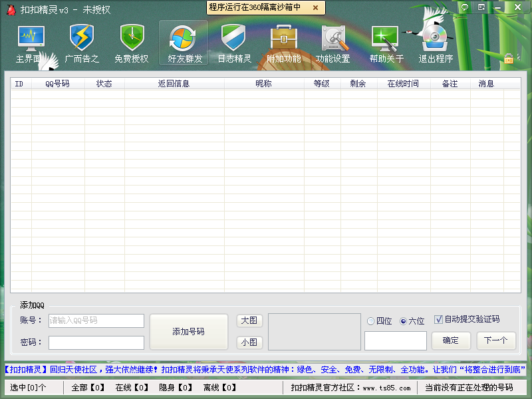
Task: Toggle 自动提交验证码 checkbox
Action: click(x=438, y=319)
